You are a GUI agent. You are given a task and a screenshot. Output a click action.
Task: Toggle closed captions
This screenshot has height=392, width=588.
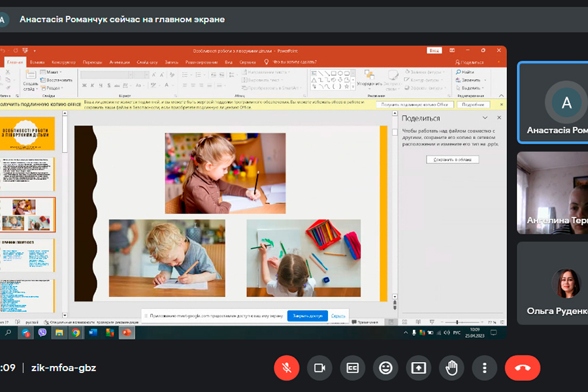point(353,368)
